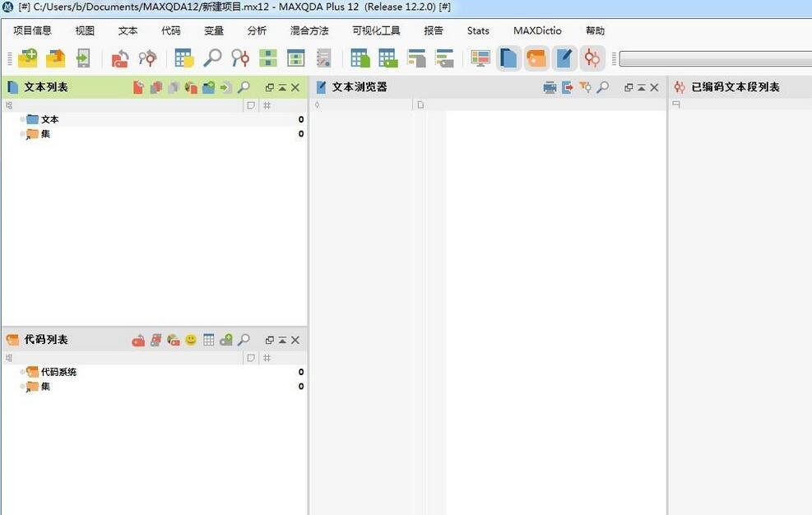This screenshot has width=812, height=515.
Task: Click the filter codes icon in 文本浏览器 panel
Action: click(585, 87)
